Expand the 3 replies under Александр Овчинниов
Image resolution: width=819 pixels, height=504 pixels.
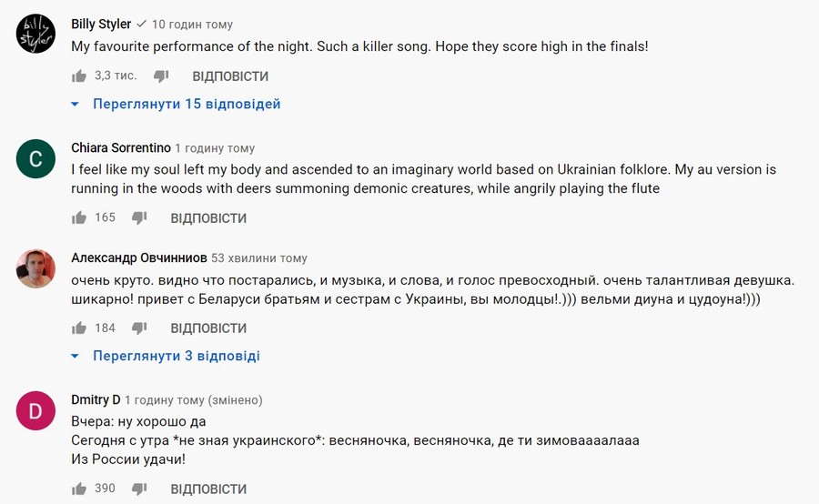coord(176,356)
